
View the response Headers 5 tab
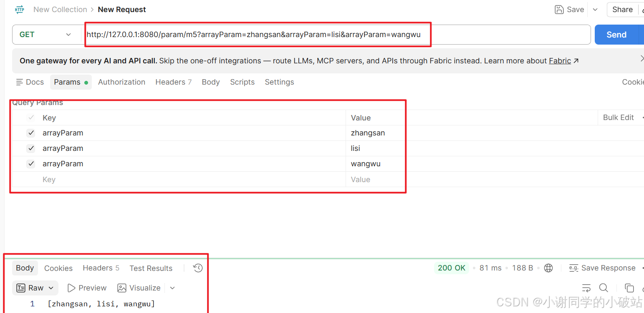tap(101, 268)
